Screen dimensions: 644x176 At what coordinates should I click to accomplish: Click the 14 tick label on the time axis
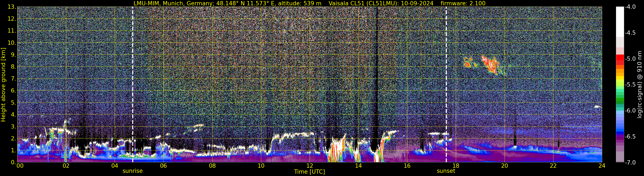point(358,166)
